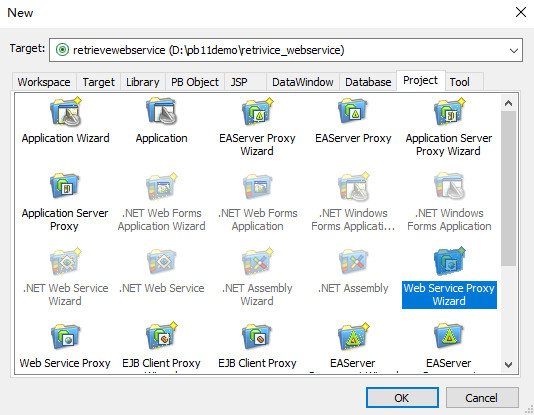Confirm with the OK button
Viewport: 534px width, 415px height.
click(402, 397)
